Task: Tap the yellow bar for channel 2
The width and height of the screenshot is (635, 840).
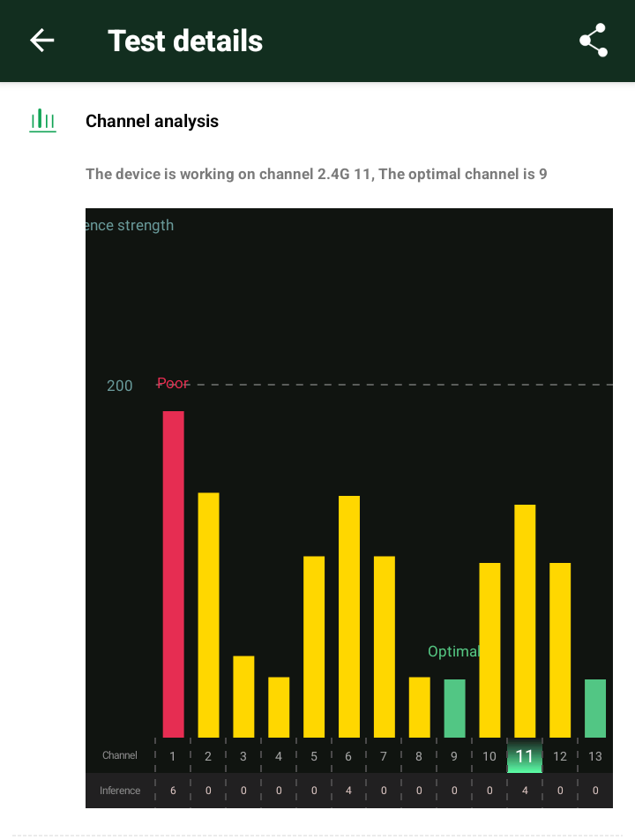Action: coord(208,614)
